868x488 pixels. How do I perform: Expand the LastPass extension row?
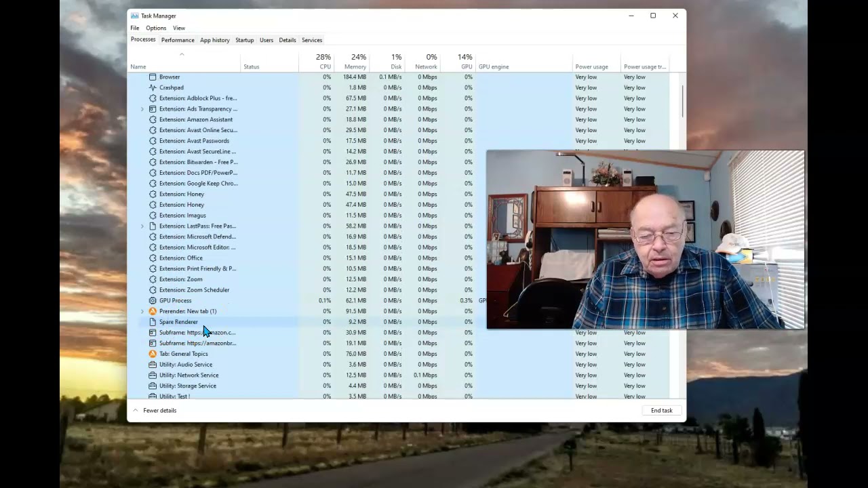(x=142, y=226)
